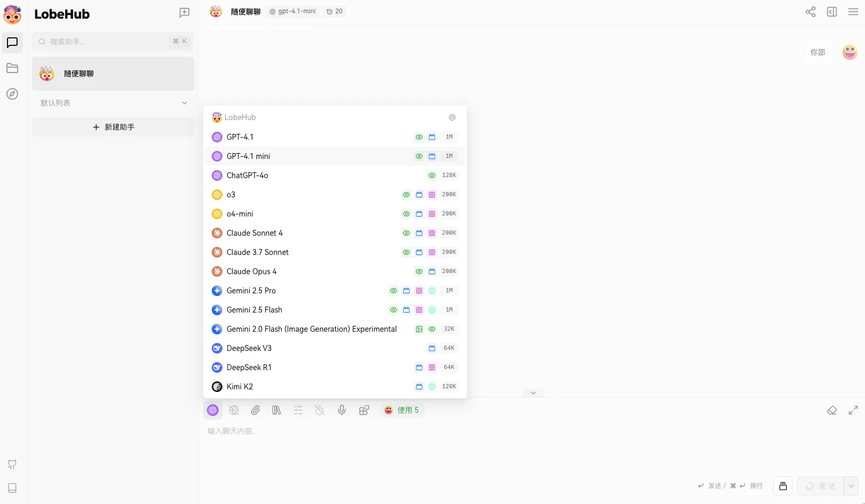
Task: Click the 搜索助手 search field
Action: pos(113,42)
